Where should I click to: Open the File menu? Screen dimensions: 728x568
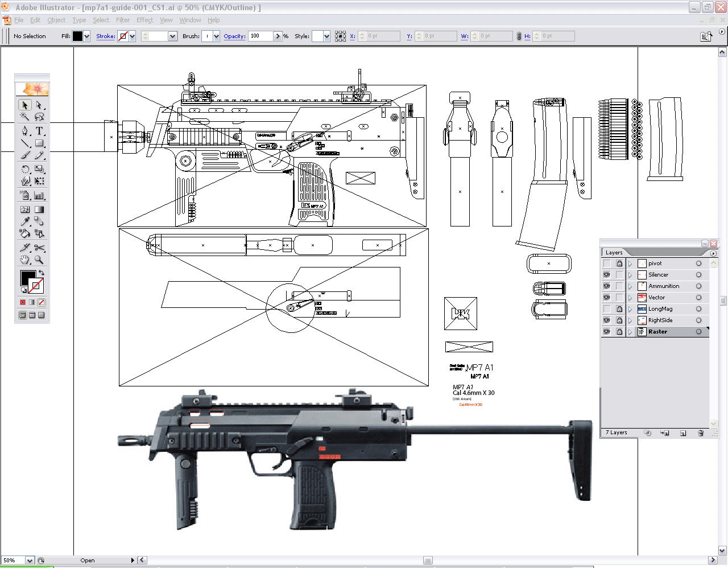pyautogui.click(x=19, y=20)
